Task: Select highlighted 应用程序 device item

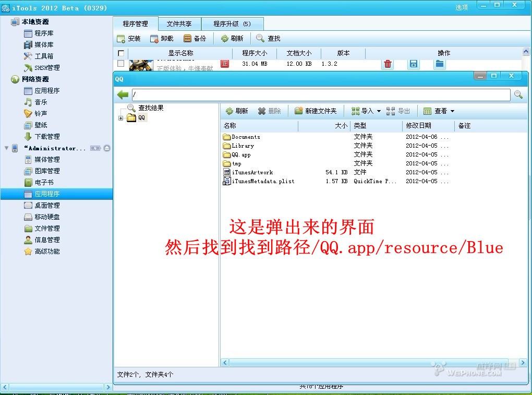Action: (56, 194)
